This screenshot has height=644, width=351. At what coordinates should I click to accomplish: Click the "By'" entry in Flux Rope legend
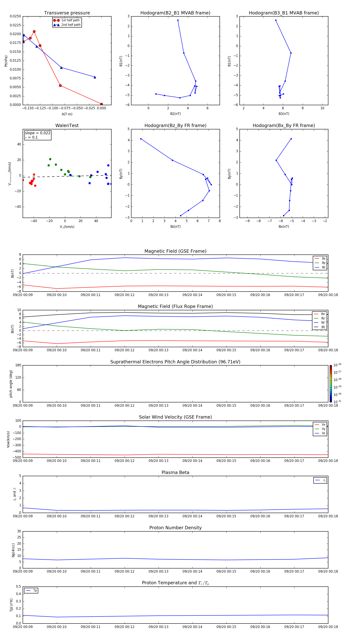[320, 318]
